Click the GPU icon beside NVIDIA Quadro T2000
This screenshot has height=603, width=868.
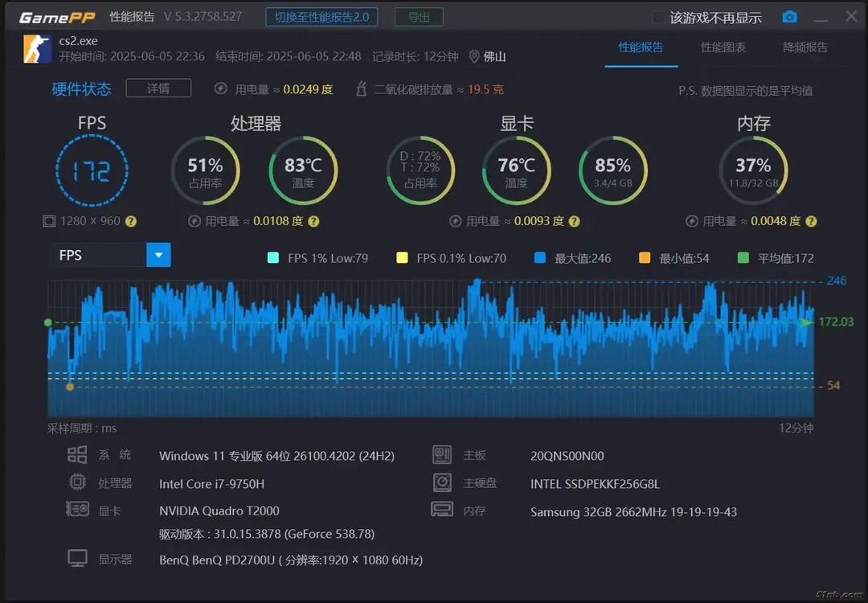tap(77, 510)
